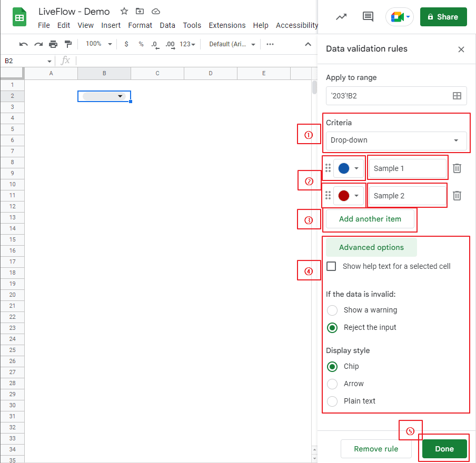Screen dimensions: 476x463
Task: Choose the Chip display style
Action: pyautogui.click(x=332, y=367)
